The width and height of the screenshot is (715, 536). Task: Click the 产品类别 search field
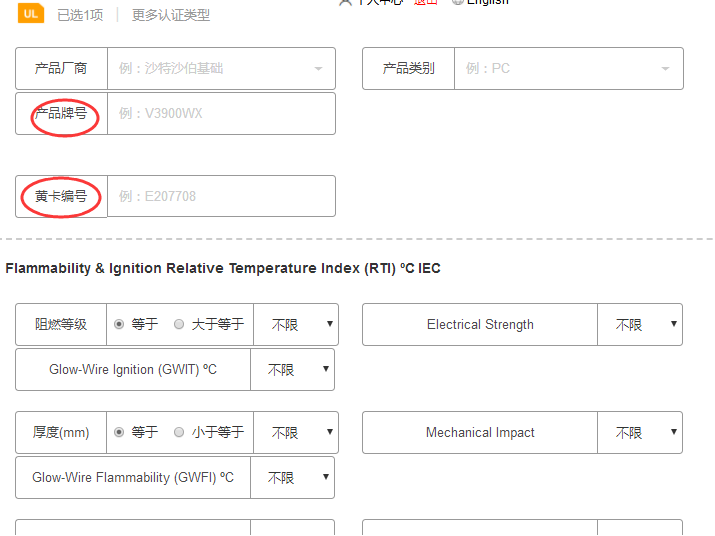point(555,69)
